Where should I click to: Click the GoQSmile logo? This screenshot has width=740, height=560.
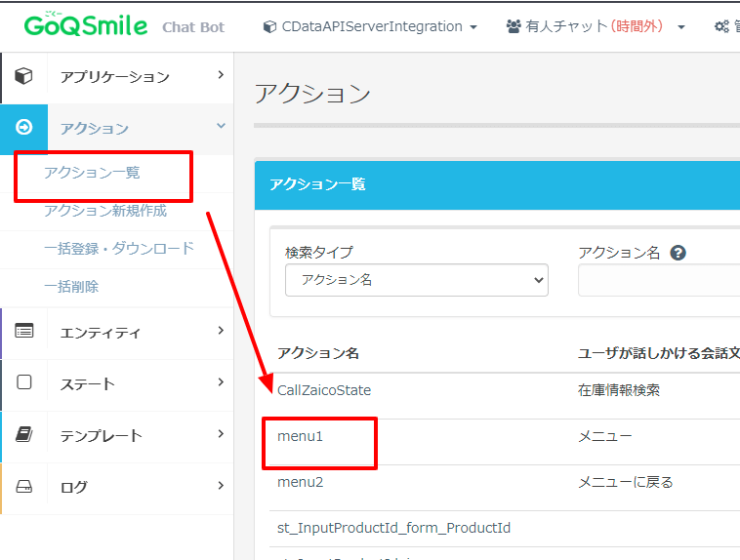pos(86,25)
